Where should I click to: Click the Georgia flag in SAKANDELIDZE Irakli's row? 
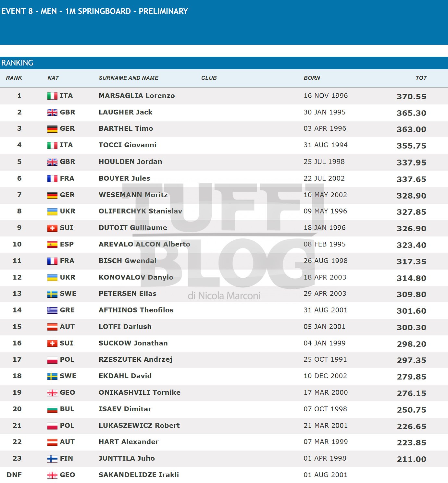[x=52, y=475]
